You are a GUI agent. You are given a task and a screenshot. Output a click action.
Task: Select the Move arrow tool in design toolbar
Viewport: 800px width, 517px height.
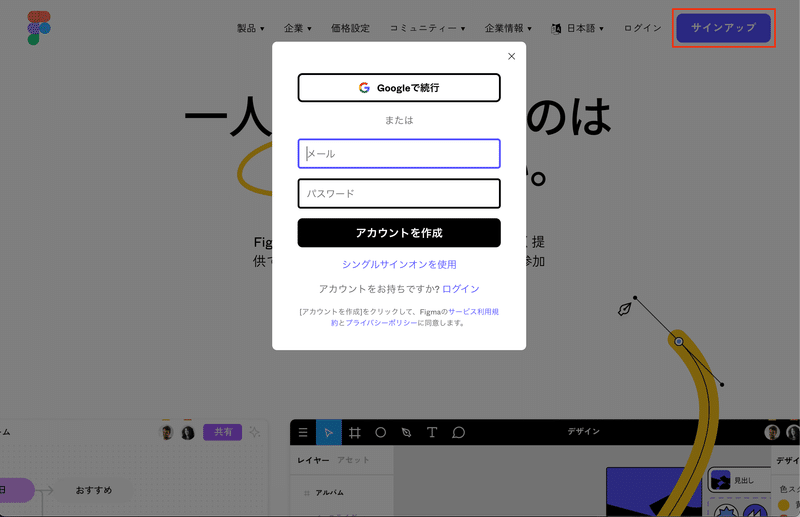click(329, 433)
